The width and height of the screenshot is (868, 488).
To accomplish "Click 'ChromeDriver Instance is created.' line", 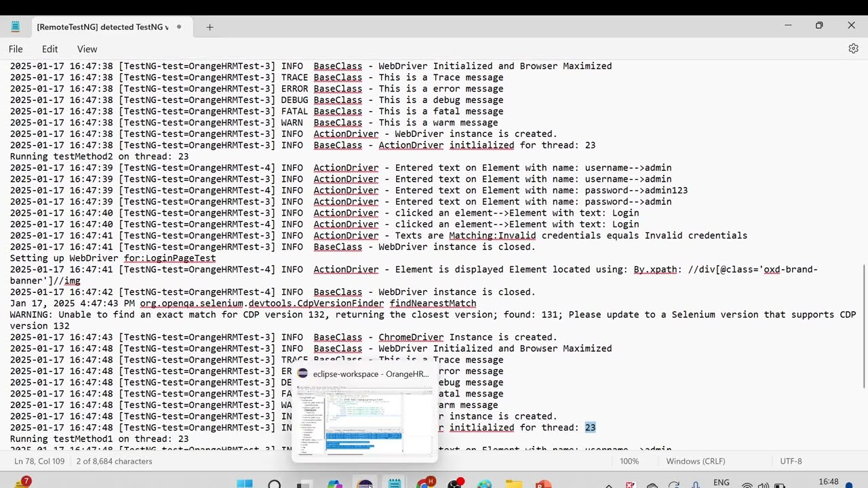I will [x=468, y=338].
